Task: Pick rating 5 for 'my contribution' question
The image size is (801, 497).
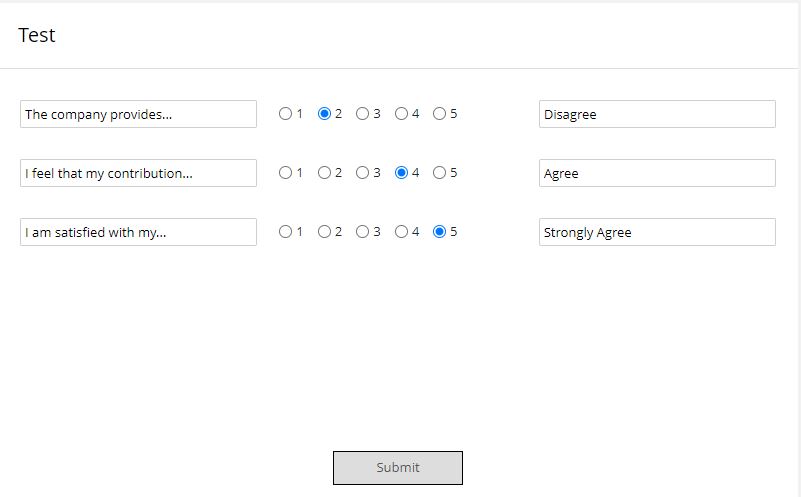Action: click(x=439, y=173)
